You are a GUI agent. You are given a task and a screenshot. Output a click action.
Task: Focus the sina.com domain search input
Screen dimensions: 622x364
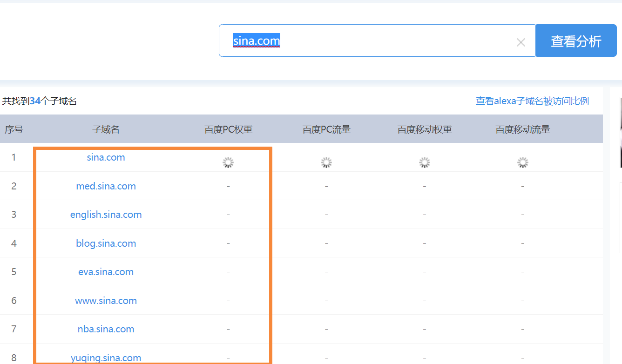pyautogui.click(x=377, y=40)
